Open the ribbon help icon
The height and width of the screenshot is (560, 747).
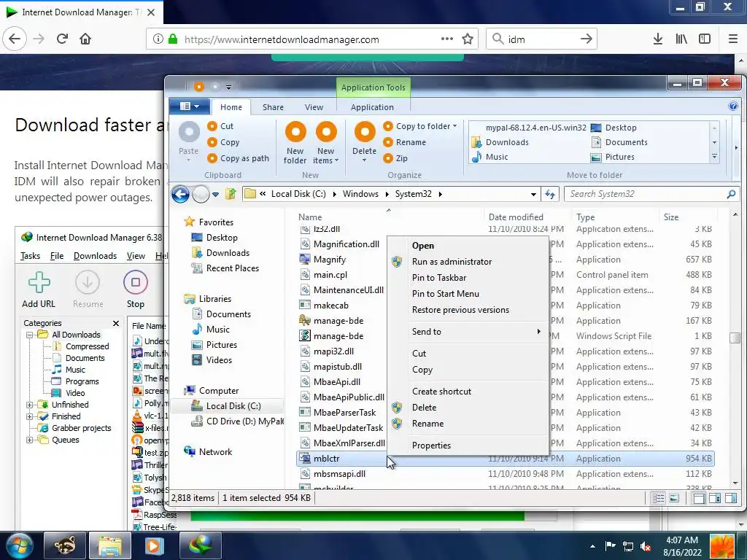pos(733,106)
